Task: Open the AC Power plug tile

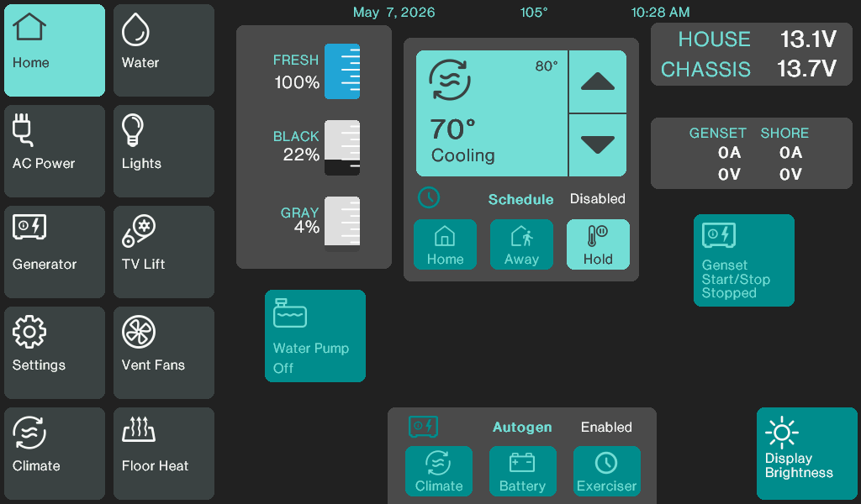Action: coord(55,151)
